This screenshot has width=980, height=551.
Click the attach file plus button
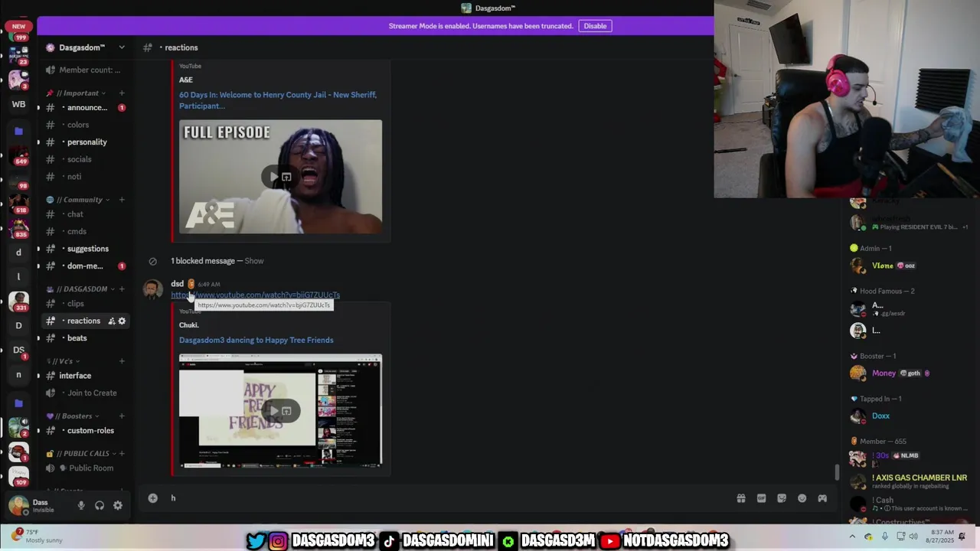[153, 498]
